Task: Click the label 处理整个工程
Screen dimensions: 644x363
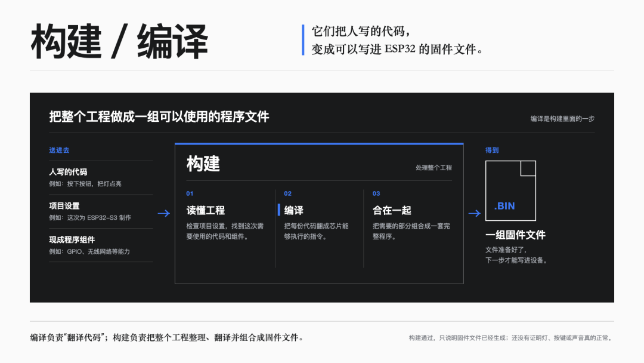Action: tap(434, 168)
